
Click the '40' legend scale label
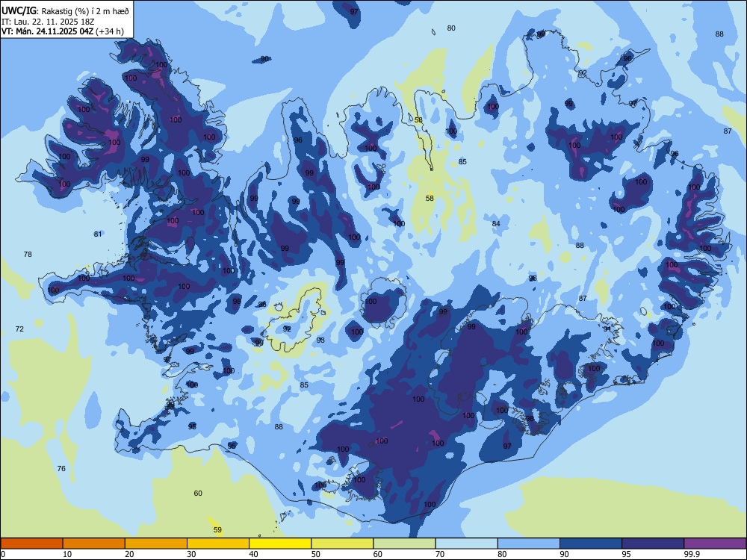[253, 554]
